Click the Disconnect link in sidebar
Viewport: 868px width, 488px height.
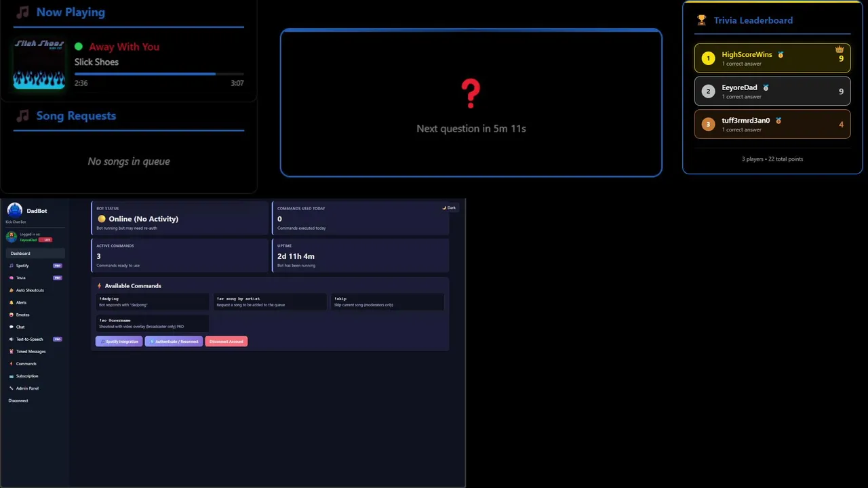pos(18,401)
